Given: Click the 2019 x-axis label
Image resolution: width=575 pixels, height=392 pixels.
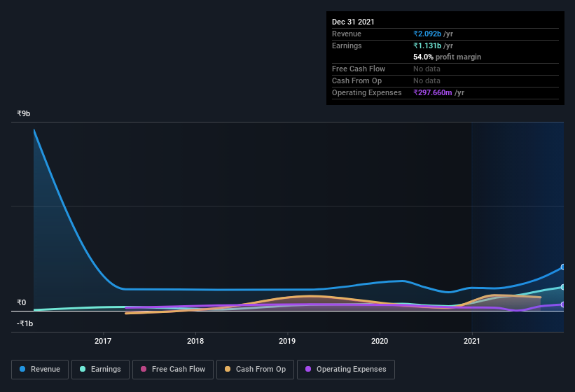Looking at the screenshot, I should (287, 341).
